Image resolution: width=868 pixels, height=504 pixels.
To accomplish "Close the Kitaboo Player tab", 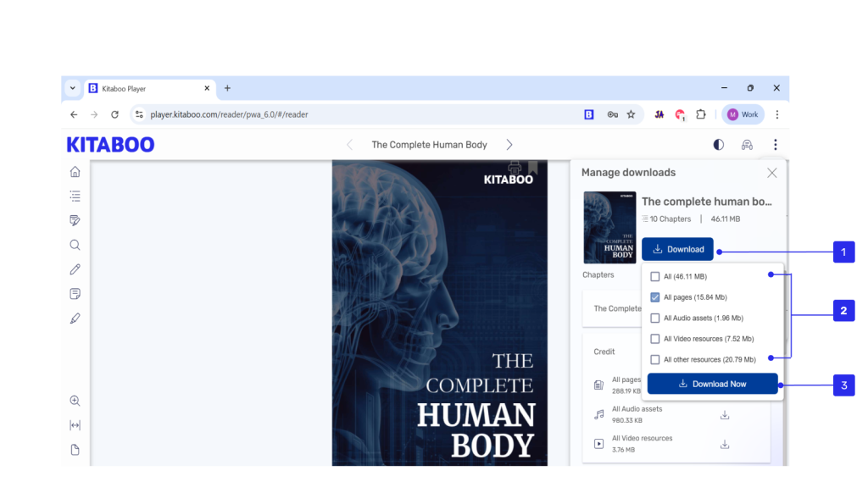I will point(207,88).
